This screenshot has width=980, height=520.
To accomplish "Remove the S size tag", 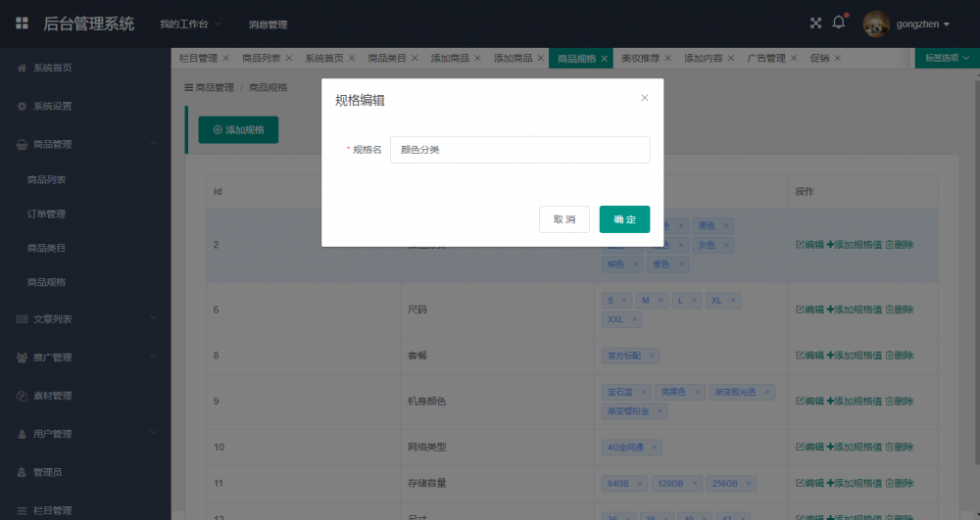I will 623,301.
